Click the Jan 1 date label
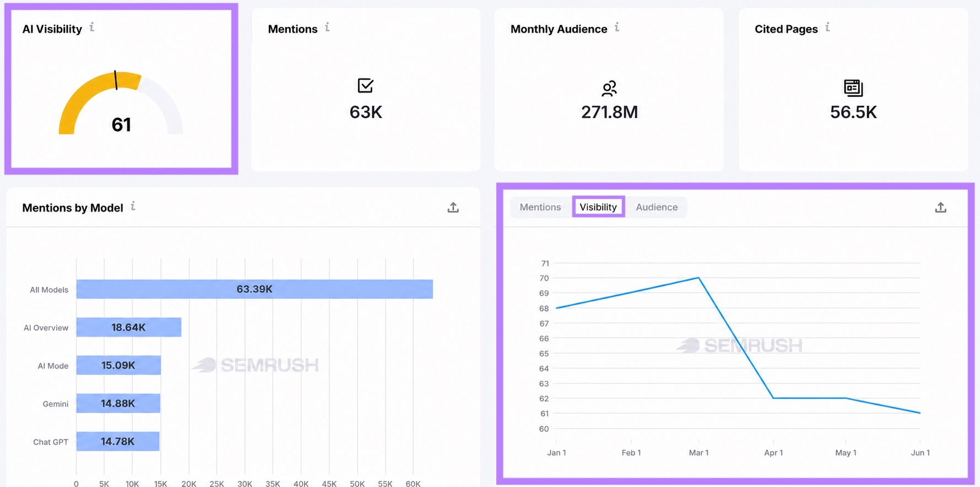 (556, 453)
